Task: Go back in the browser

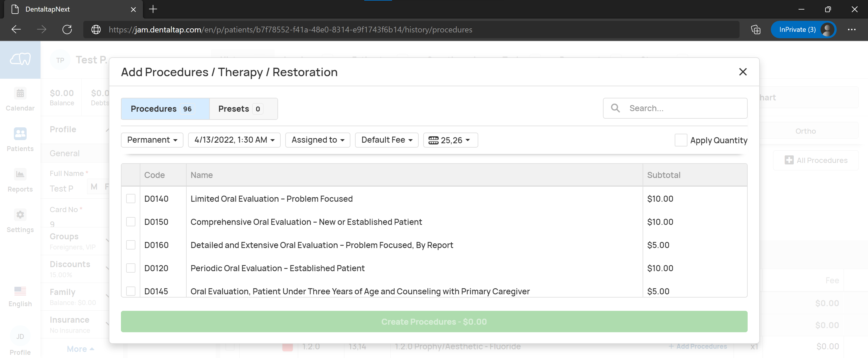Action: pyautogui.click(x=16, y=30)
